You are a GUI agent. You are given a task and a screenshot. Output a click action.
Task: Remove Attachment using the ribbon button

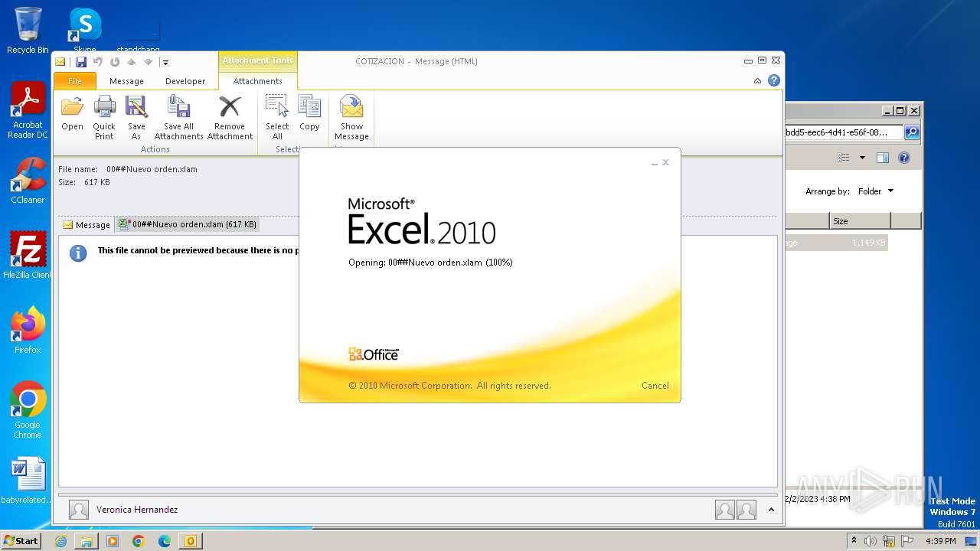coord(230,117)
